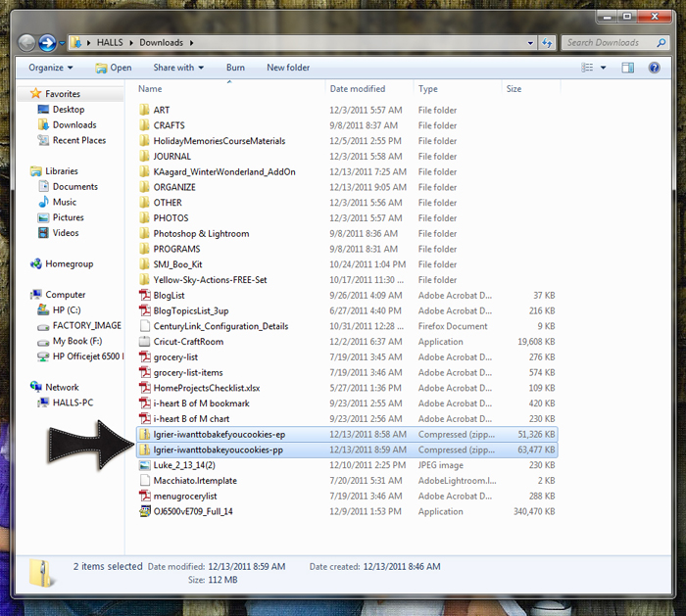The image size is (686, 616).
Task: Select the JOURNAL folder icon
Action: (144, 156)
